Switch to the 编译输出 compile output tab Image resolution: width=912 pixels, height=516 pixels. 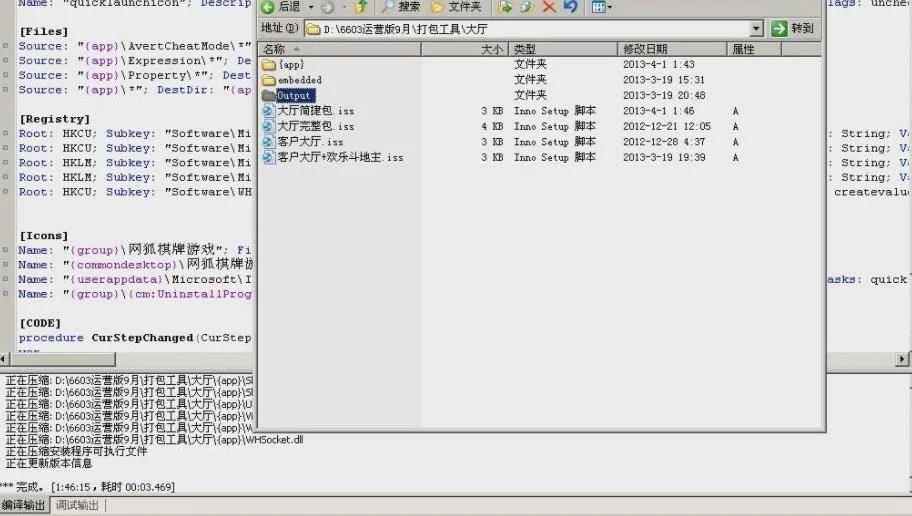pyautogui.click(x=24, y=506)
